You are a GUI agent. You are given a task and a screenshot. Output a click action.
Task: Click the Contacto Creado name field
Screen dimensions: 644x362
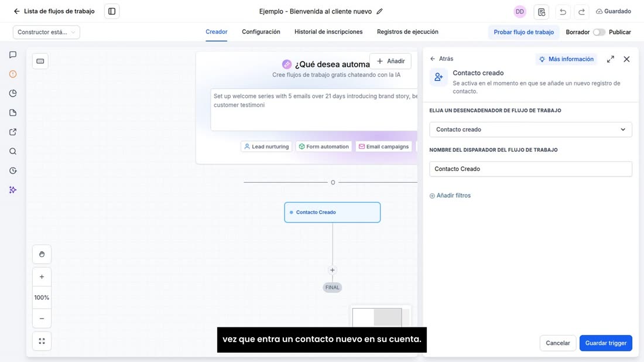coord(530,169)
